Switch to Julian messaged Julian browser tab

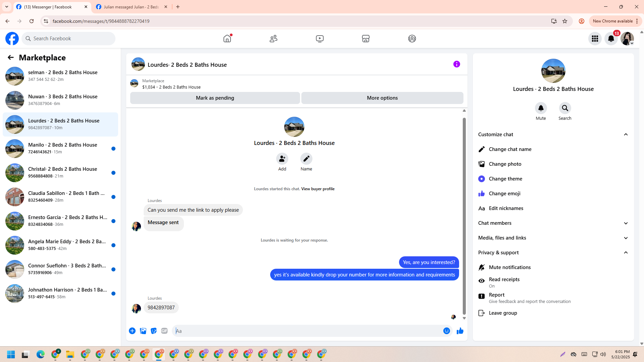132,7
